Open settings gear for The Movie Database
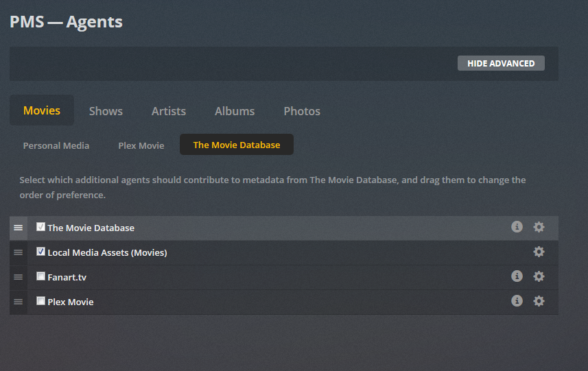 pos(539,227)
